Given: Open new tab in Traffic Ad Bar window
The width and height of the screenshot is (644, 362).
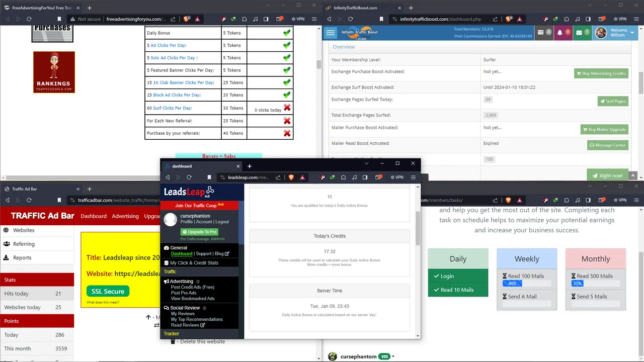Looking at the screenshot, I should (x=89, y=189).
